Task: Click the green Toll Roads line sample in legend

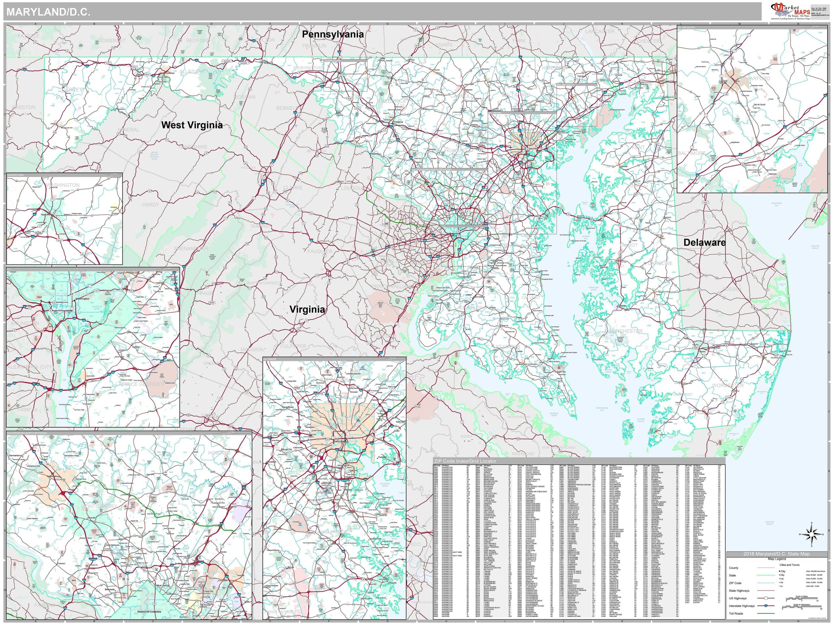Action: pyautogui.click(x=766, y=614)
